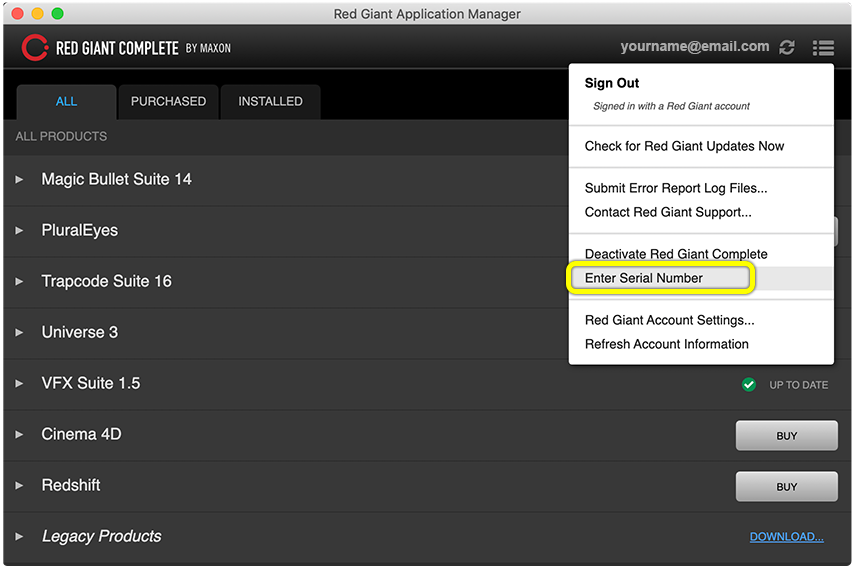Click the Legacy Products label

(102, 536)
